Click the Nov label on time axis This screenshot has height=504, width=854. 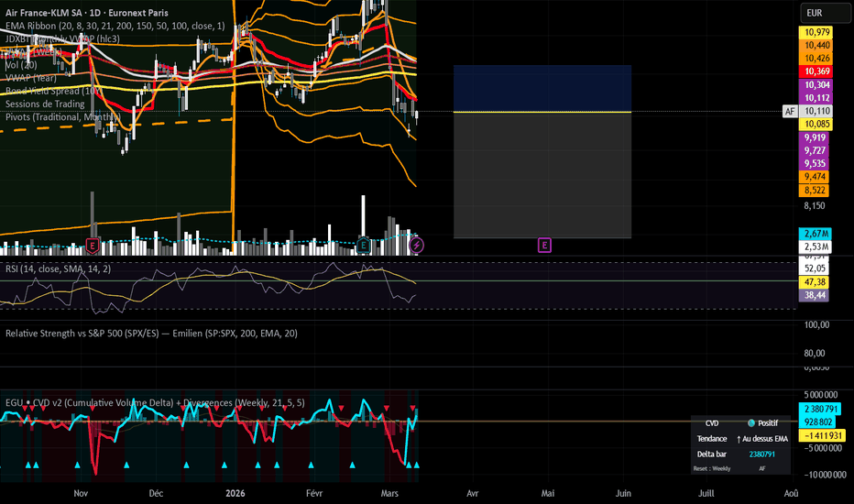tap(81, 493)
